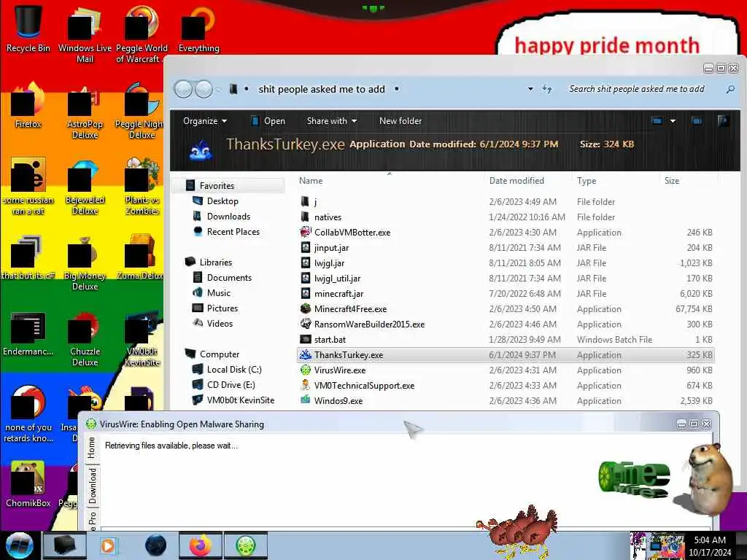Open the Share with dropdown
Screen dimensions: 747x560
[332, 121]
